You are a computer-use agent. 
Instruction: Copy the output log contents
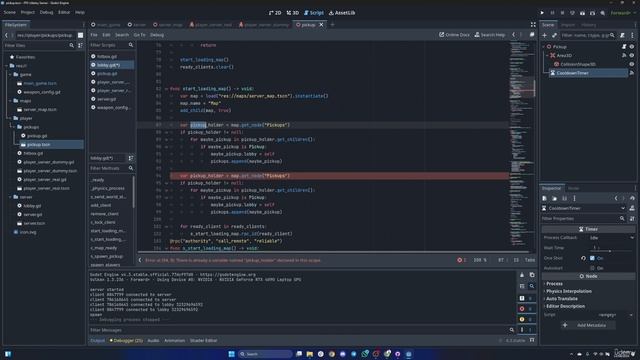(x=532, y=275)
